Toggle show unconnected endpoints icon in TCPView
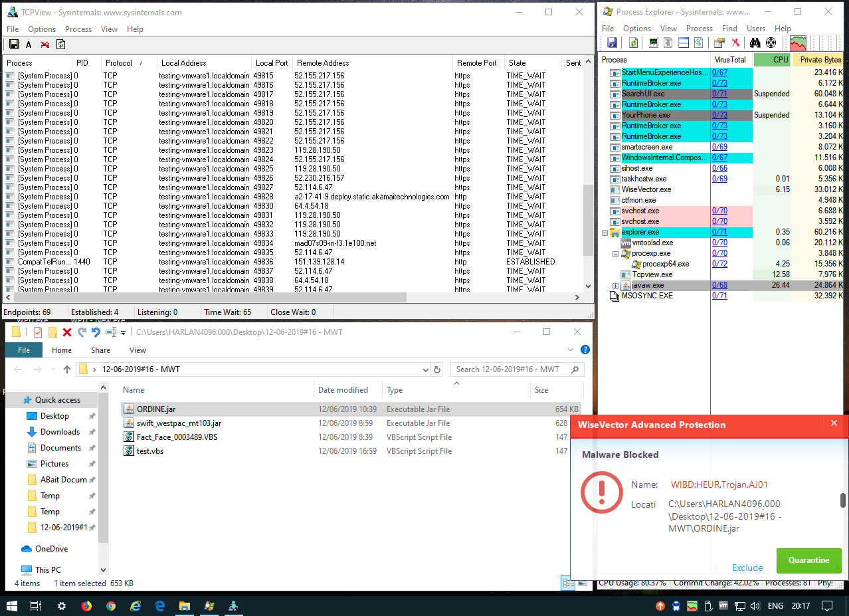Screen dimensions: 849x616 pyautogui.click(x=45, y=45)
